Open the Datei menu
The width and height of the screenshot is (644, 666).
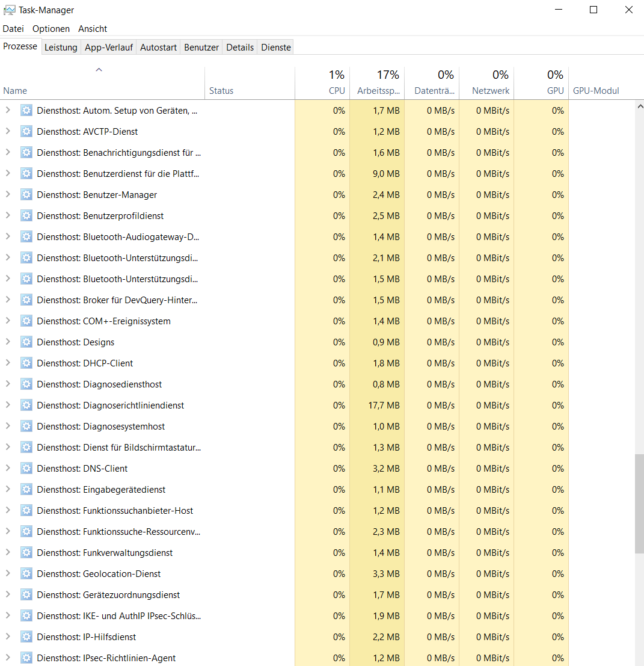tap(13, 28)
